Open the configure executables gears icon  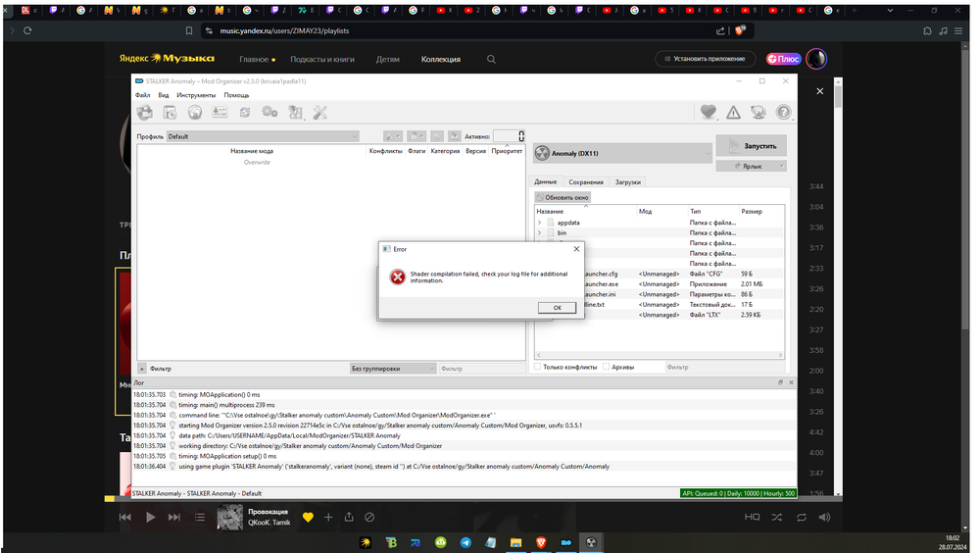tap(270, 113)
